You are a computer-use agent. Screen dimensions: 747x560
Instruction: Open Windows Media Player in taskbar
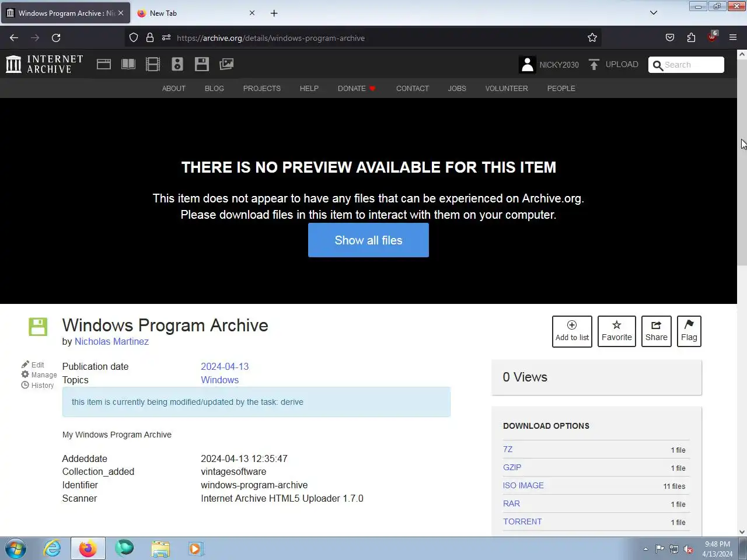click(196, 548)
